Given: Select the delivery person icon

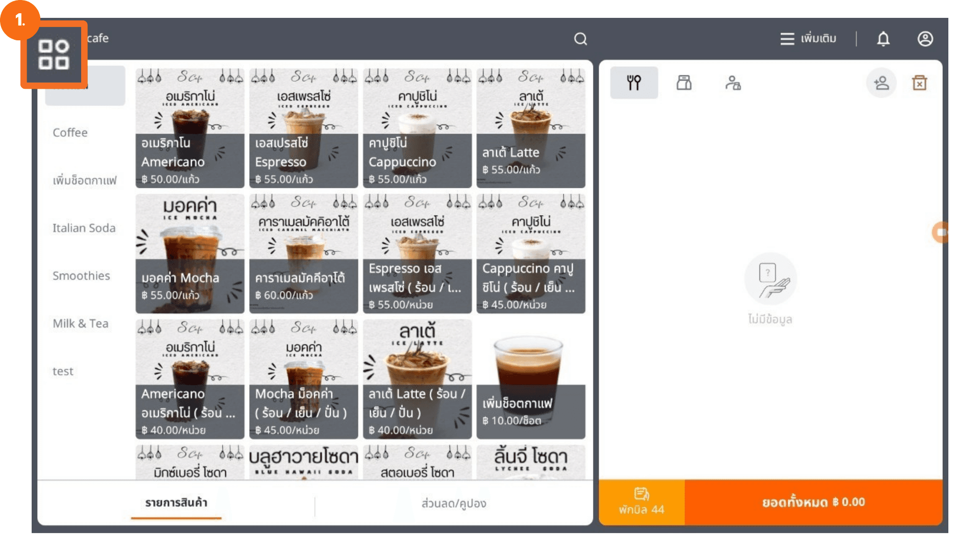Looking at the screenshot, I should click(733, 83).
